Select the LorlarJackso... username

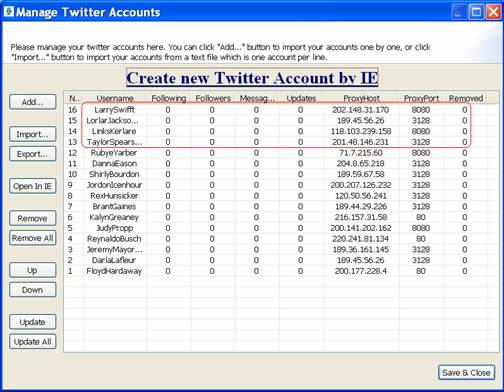pyautogui.click(x=112, y=120)
